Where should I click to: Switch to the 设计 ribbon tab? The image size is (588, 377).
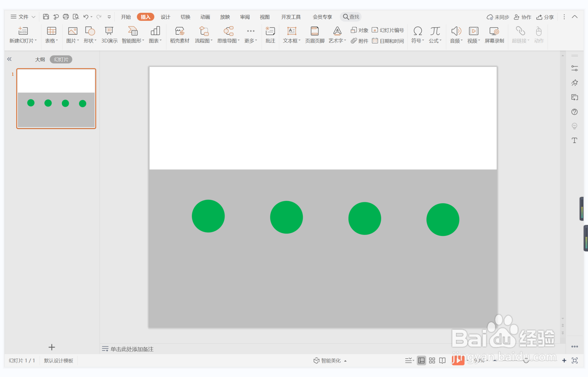pos(165,17)
